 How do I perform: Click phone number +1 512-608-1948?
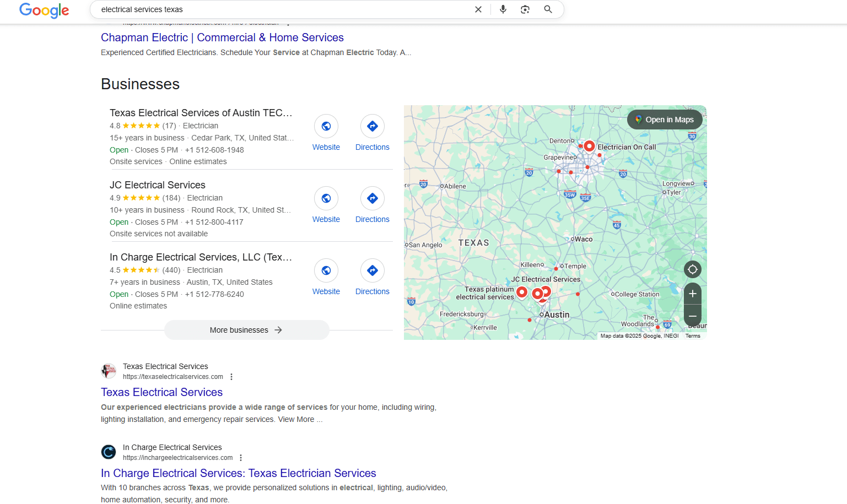point(214,150)
